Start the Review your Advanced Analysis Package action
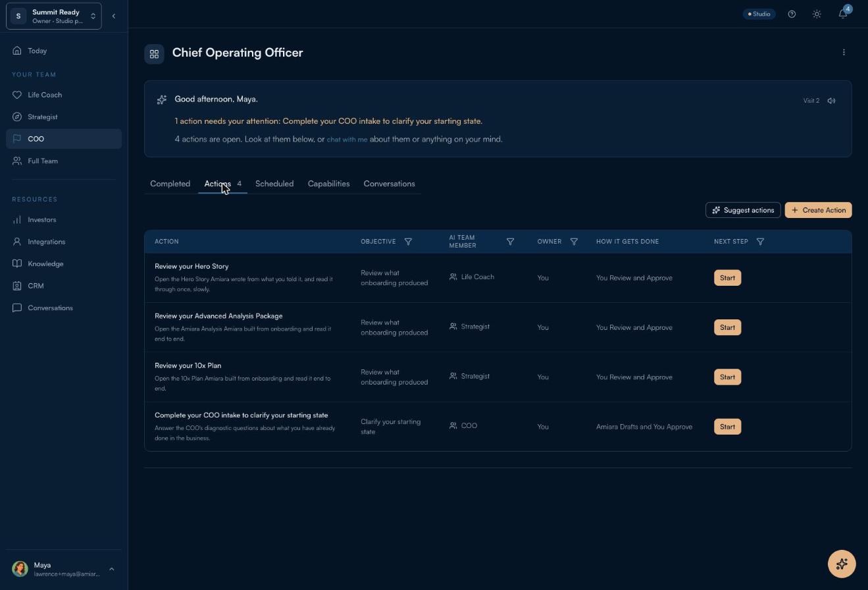868x590 pixels. click(x=727, y=327)
